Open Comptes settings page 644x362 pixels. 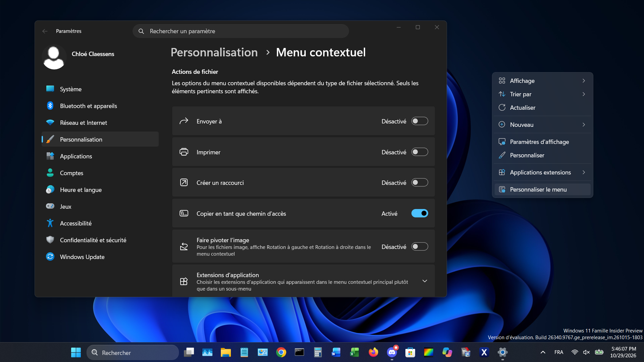coord(100,173)
